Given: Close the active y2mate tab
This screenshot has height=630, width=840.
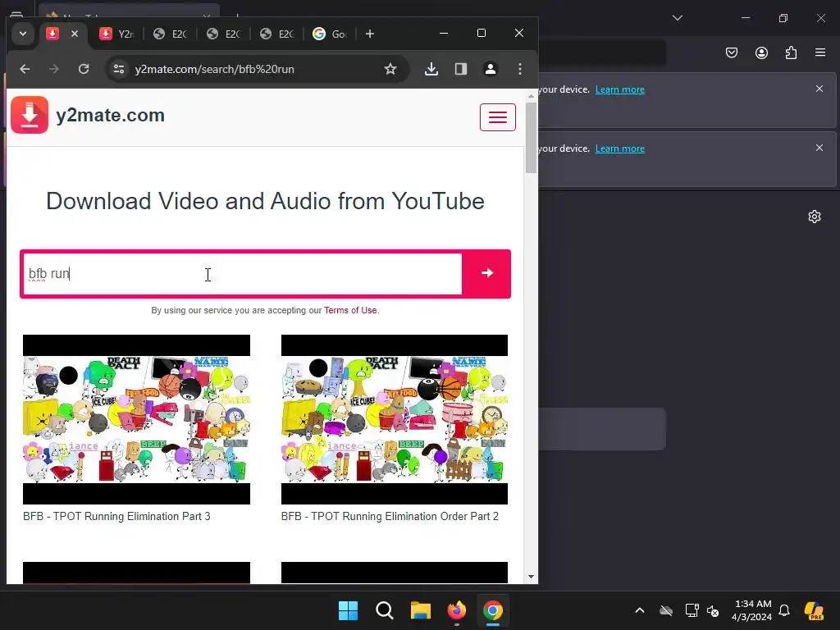Looking at the screenshot, I should [x=75, y=34].
